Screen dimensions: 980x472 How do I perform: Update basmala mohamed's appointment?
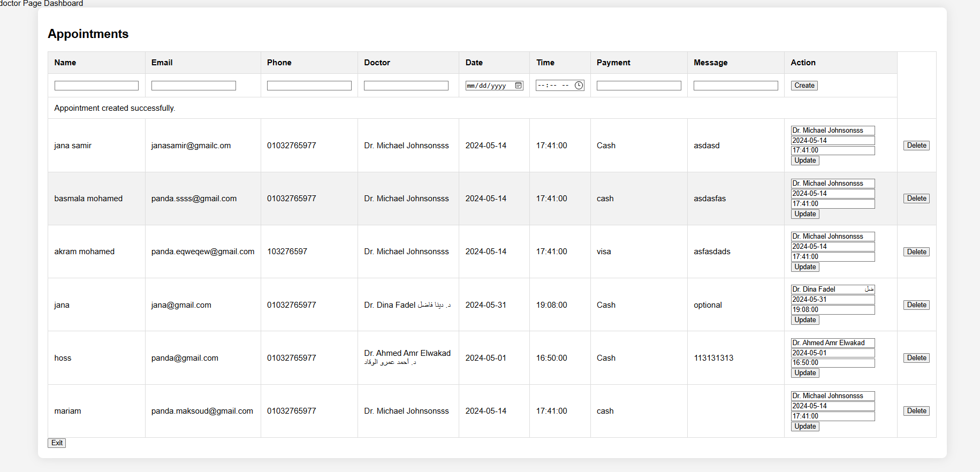pyautogui.click(x=805, y=214)
